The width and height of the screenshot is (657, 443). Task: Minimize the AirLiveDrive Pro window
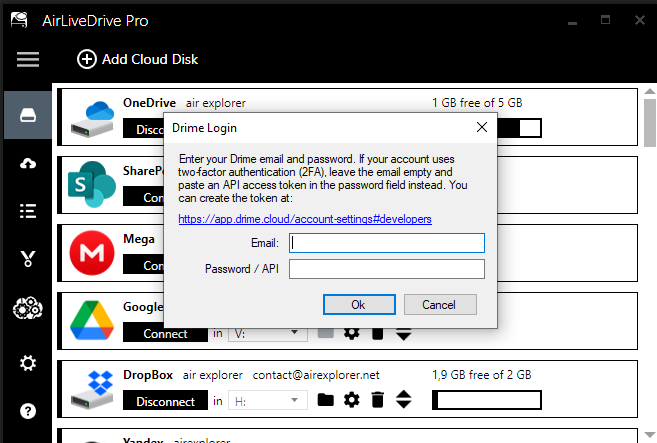pos(572,21)
